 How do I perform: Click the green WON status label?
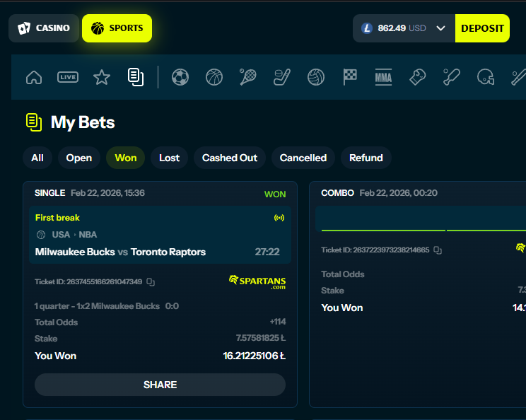pos(275,194)
